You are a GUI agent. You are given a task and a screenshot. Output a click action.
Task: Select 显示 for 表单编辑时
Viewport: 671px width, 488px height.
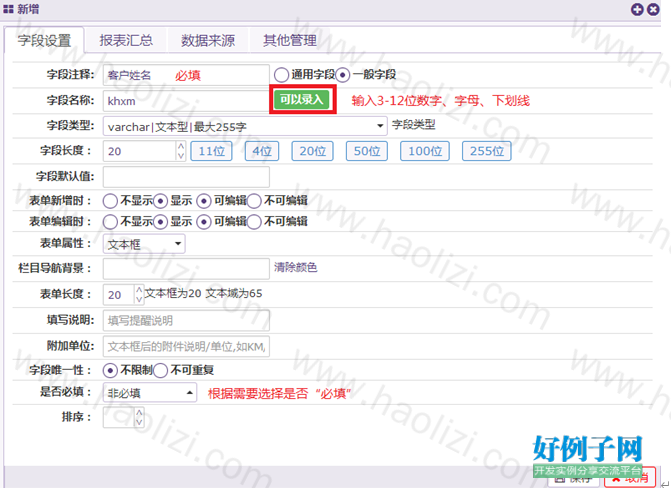tap(160, 222)
